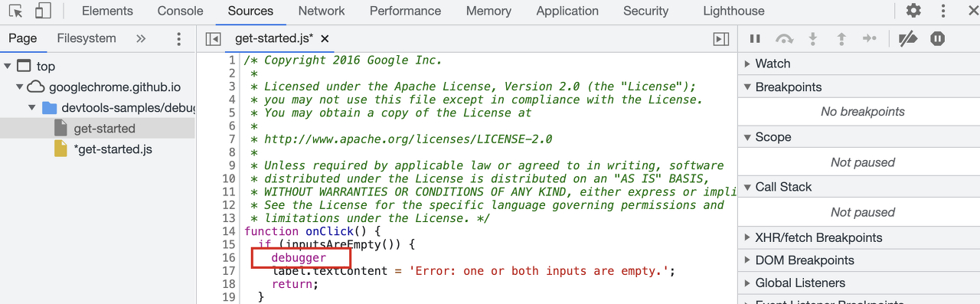Viewport: 980px width, 304px height.
Task: Hide the navigator sidebar toggle icon
Action: coord(214,39)
